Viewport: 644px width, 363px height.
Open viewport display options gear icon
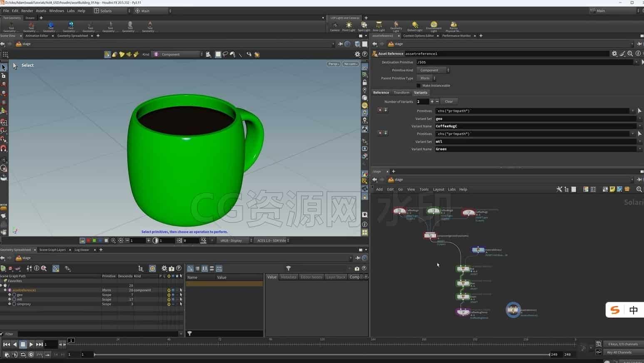click(x=357, y=54)
